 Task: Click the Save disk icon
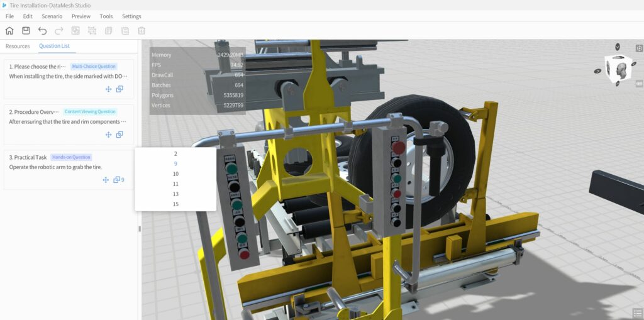(26, 31)
